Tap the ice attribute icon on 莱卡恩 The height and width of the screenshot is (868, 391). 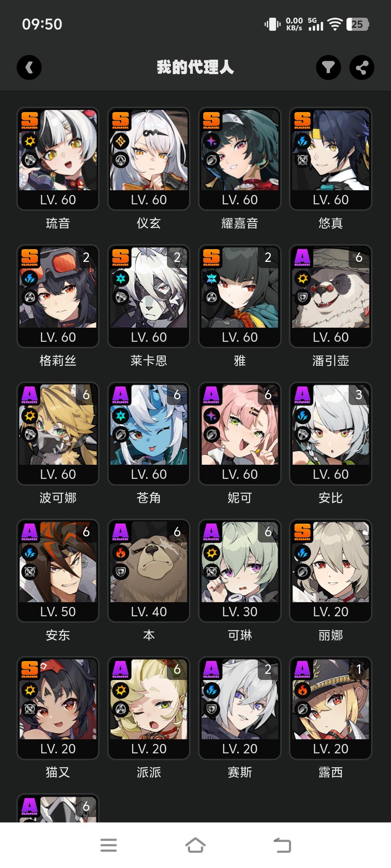coord(121,278)
